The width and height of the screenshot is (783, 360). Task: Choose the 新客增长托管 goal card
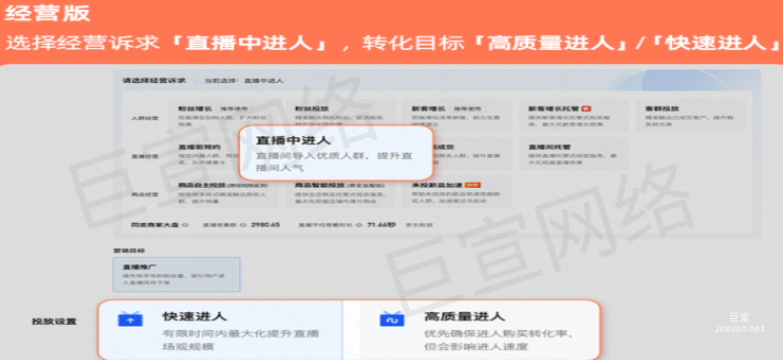tap(574, 115)
